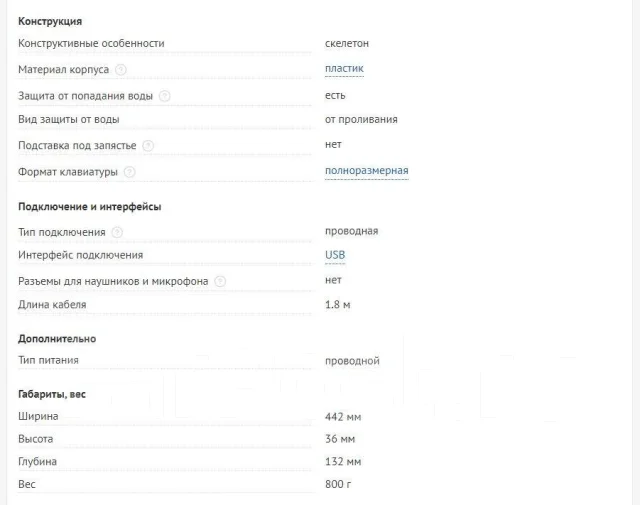Click help icon beside Тип подключения

point(117,233)
